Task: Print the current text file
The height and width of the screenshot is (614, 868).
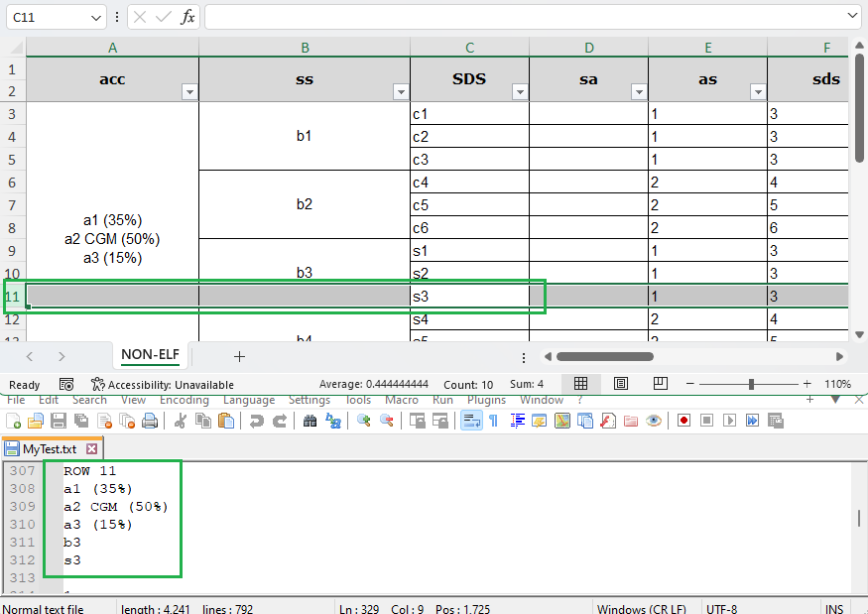Action: pyautogui.click(x=150, y=420)
